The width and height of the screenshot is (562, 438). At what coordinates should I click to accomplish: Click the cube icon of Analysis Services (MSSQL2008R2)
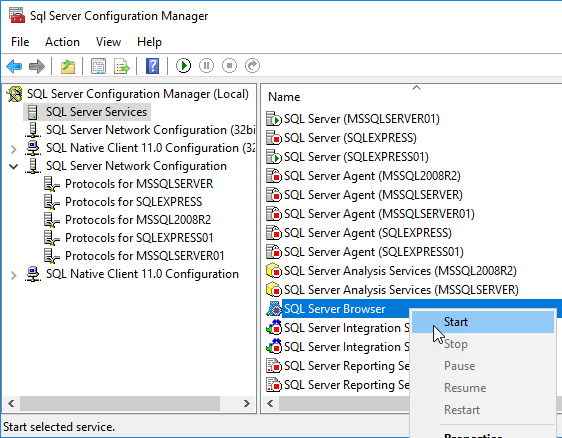274,271
